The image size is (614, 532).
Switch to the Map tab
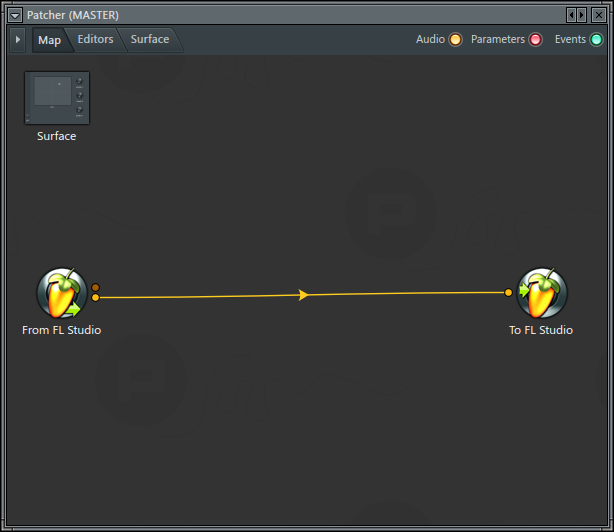pos(49,40)
